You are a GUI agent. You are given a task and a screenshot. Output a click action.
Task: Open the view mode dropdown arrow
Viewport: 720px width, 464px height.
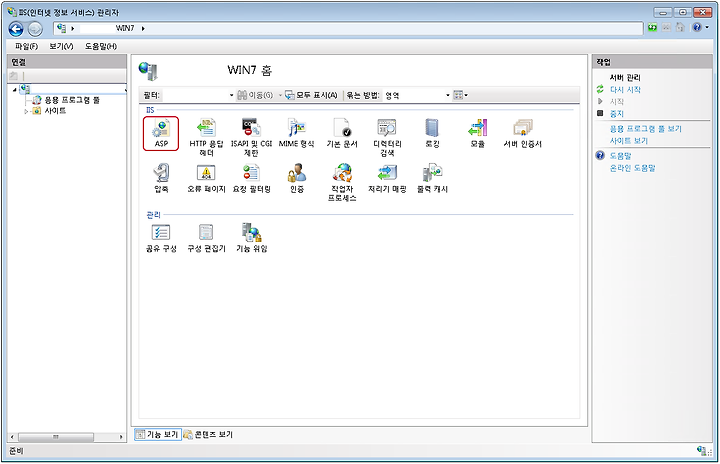(466, 95)
